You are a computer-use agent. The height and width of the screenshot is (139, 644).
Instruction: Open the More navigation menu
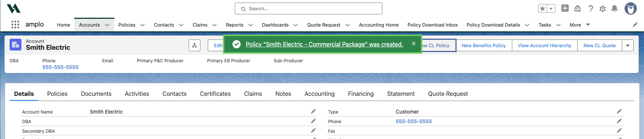(579, 25)
